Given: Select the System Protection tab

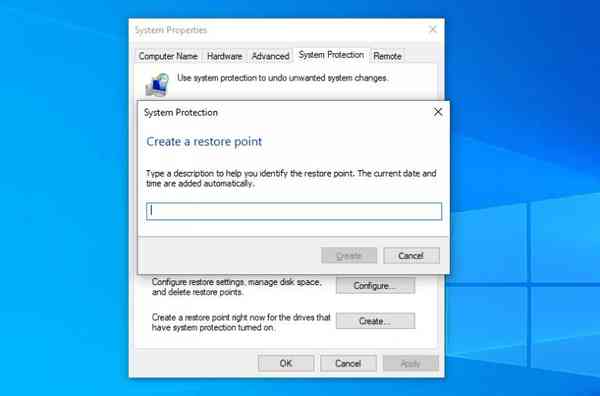Looking at the screenshot, I should (x=331, y=55).
